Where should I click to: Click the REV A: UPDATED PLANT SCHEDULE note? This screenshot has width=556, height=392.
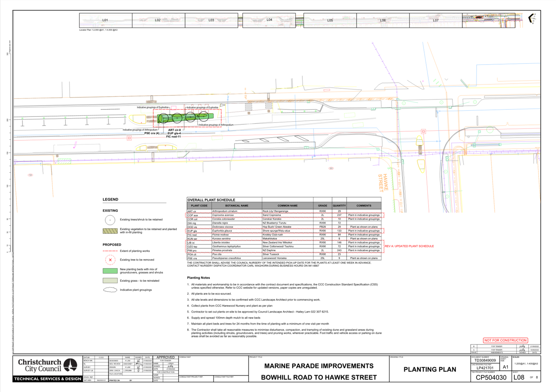[409, 246]
